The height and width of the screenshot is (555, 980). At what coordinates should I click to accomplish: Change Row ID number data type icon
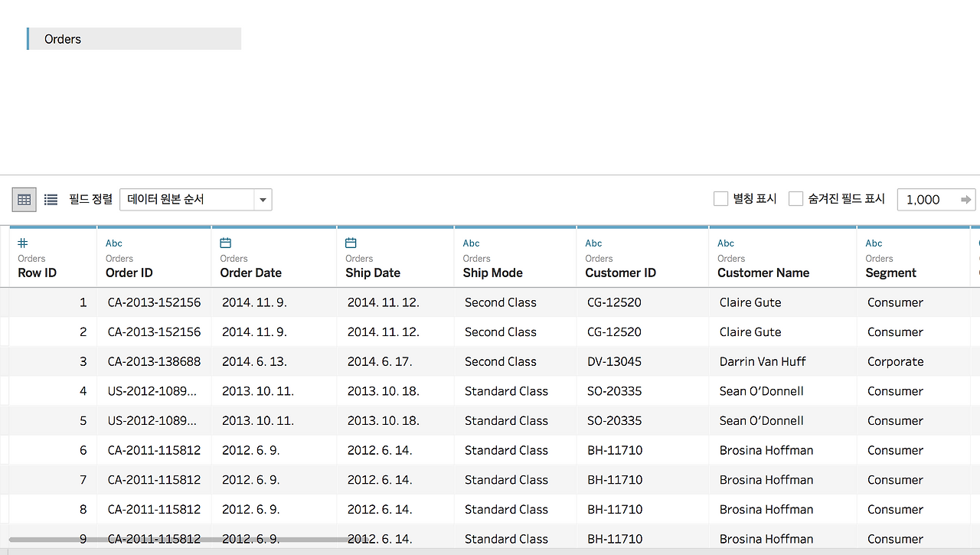click(x=23, y=243)
